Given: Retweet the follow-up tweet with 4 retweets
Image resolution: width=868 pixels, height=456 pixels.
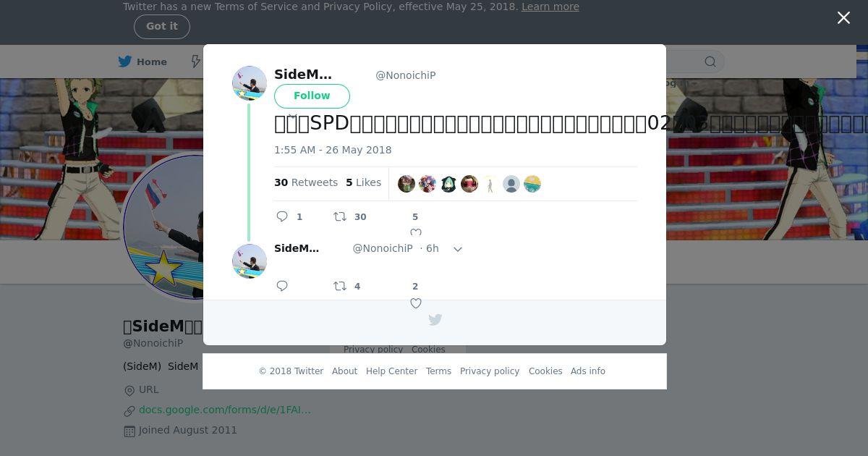Looking at the screenshot, I should point(340,286).
